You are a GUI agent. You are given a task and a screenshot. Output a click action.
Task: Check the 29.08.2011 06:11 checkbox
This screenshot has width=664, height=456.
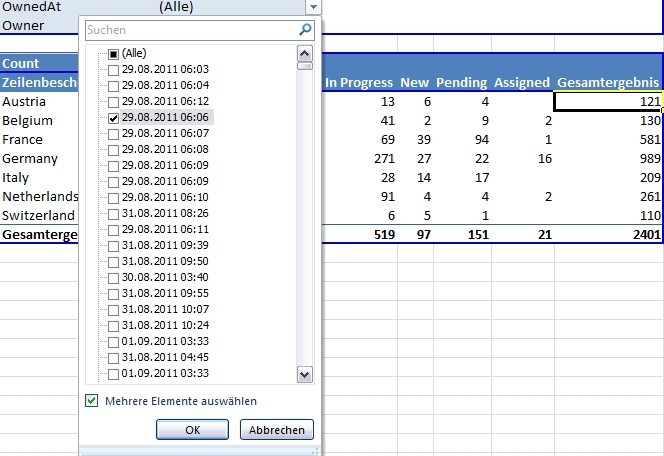tap(113, 230)
